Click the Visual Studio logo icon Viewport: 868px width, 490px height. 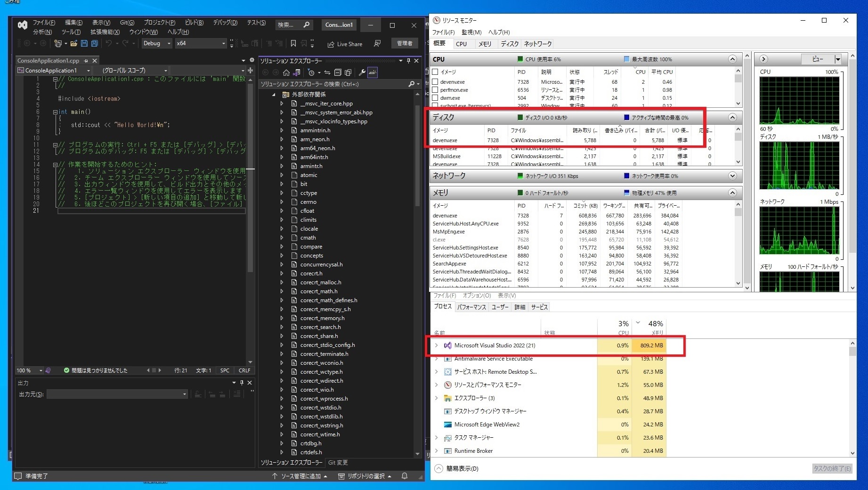[x=22, y=25]
